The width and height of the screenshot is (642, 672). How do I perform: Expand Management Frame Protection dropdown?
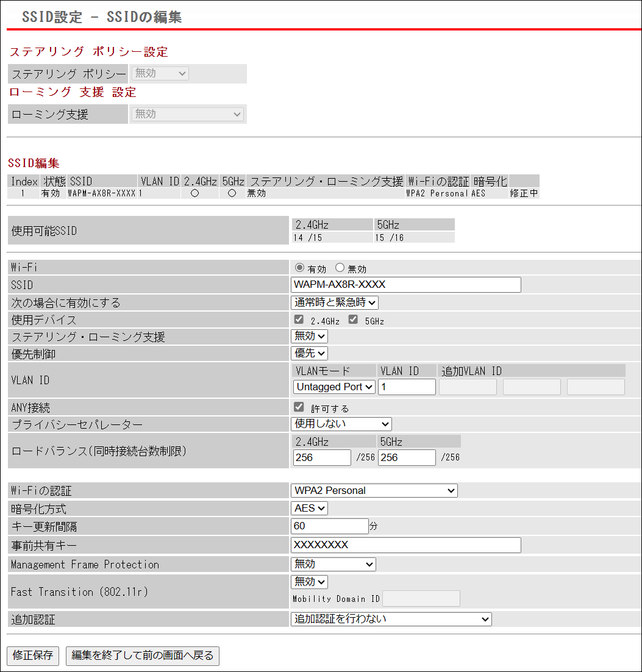tap(333, 564)
